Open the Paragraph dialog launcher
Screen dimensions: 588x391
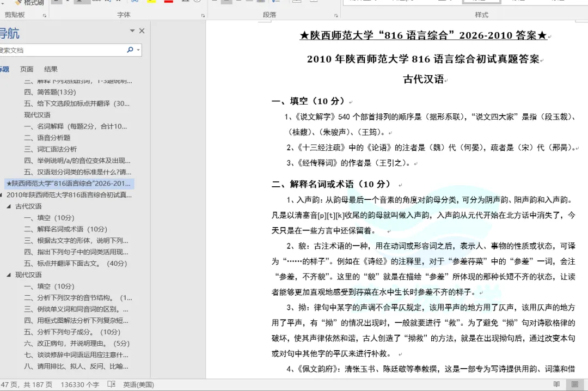336,15
